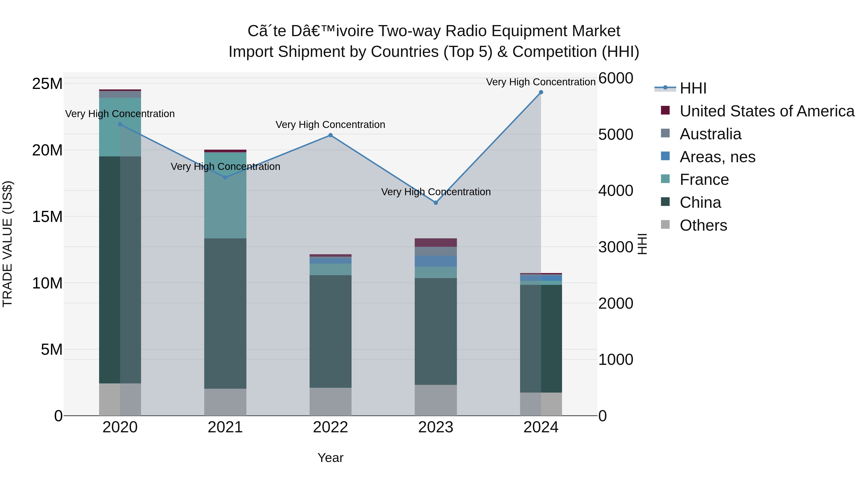Click the 2020 x-axis label
The width and height of the screenshot is (868, 488).
(x=120, y=427)
